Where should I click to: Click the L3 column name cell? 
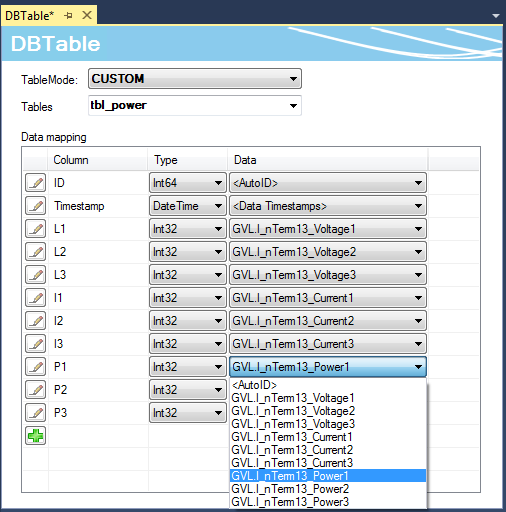[x=98, y=275]
